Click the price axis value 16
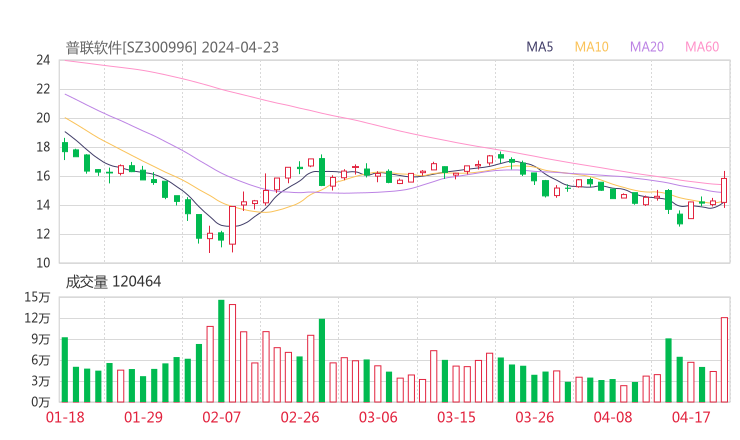 click(x=43, y=176)
